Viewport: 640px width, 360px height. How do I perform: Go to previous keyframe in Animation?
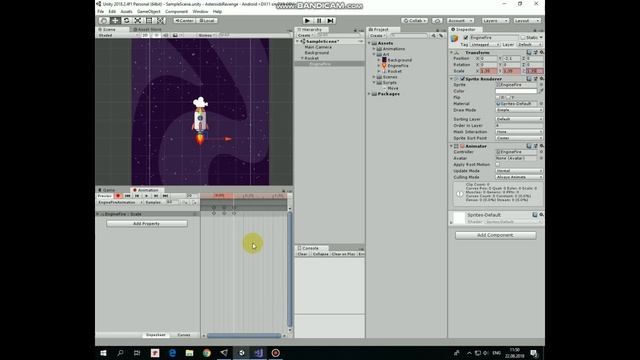click(x=137, y=196)
